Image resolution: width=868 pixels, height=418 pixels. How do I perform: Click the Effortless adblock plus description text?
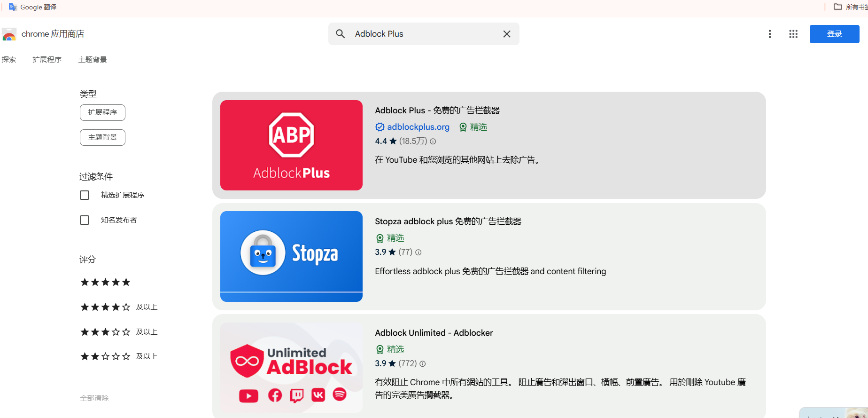490,271
